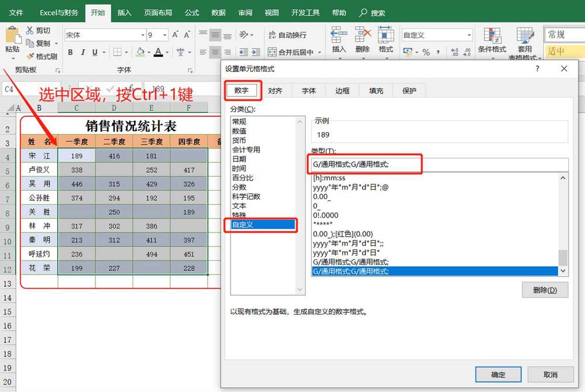Toggle italic formatting
This screenshot has width=585, height=392.
(83, 52)
